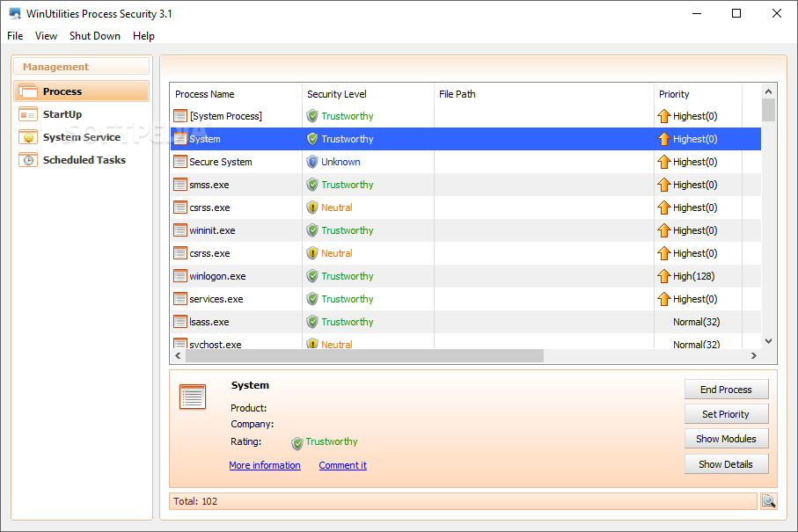
Task: Click the Trustworthy shield for [System Process]
Action: tap(312, 116)
